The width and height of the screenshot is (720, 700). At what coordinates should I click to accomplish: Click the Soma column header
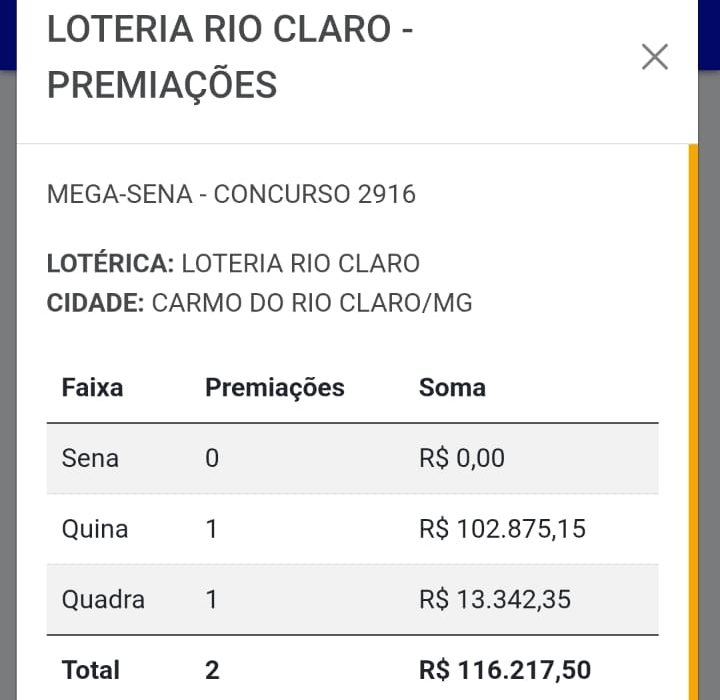pos(452,387)
